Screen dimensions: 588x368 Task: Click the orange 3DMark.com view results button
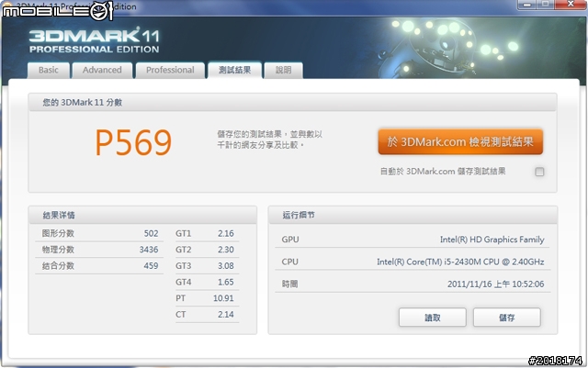(460, 141)
